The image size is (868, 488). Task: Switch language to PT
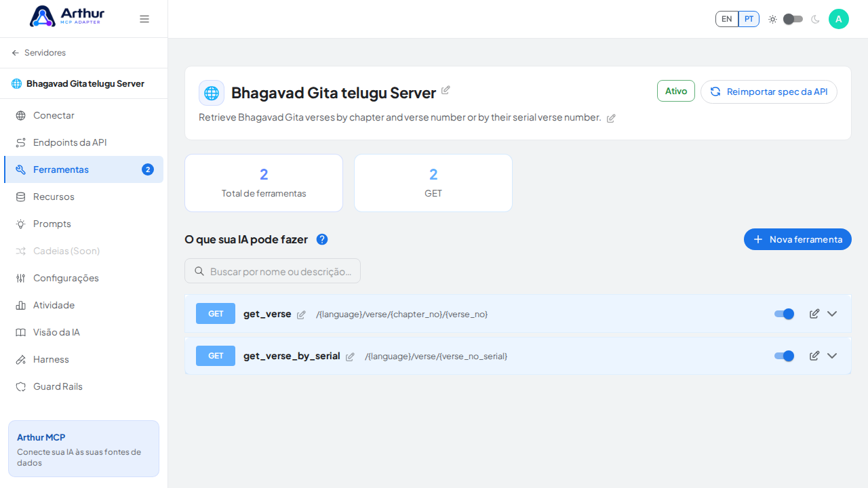point(749,19)
